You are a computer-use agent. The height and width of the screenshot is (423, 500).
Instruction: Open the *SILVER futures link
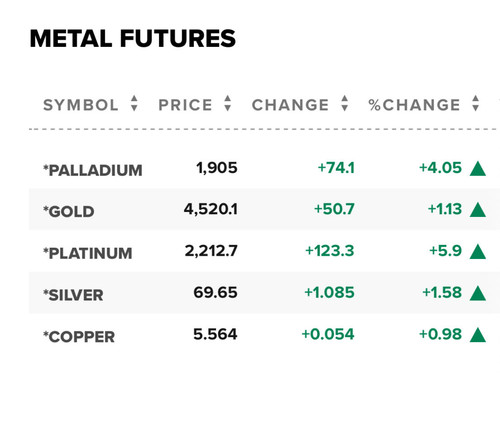pyautogui.click(x=73, y=295)
